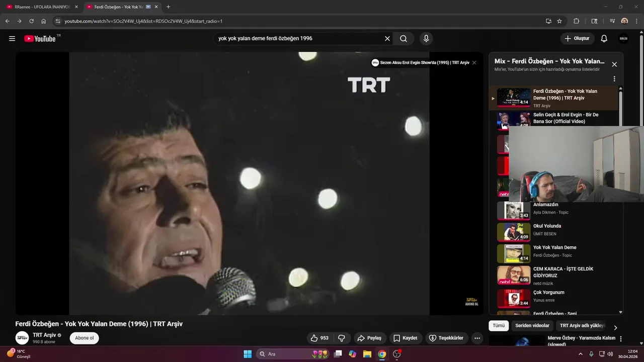Open the weather widget showing 16°C
644x362 pixels.
19,354
